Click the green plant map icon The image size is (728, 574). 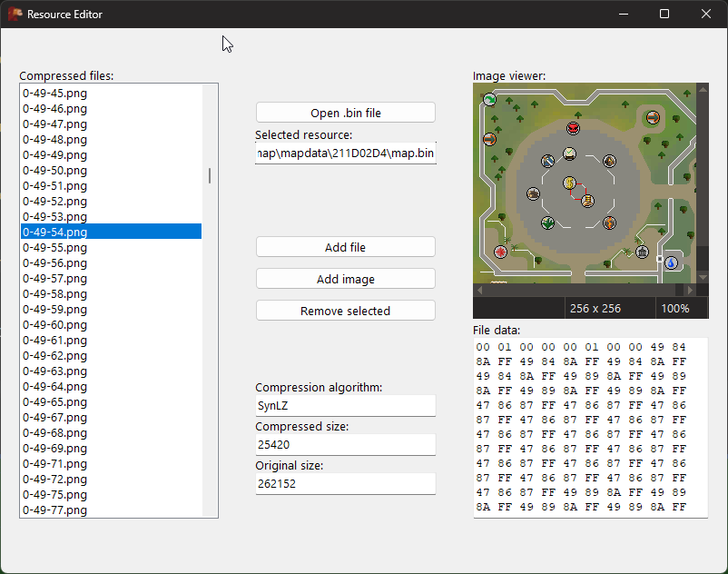[x=548, y=223]
